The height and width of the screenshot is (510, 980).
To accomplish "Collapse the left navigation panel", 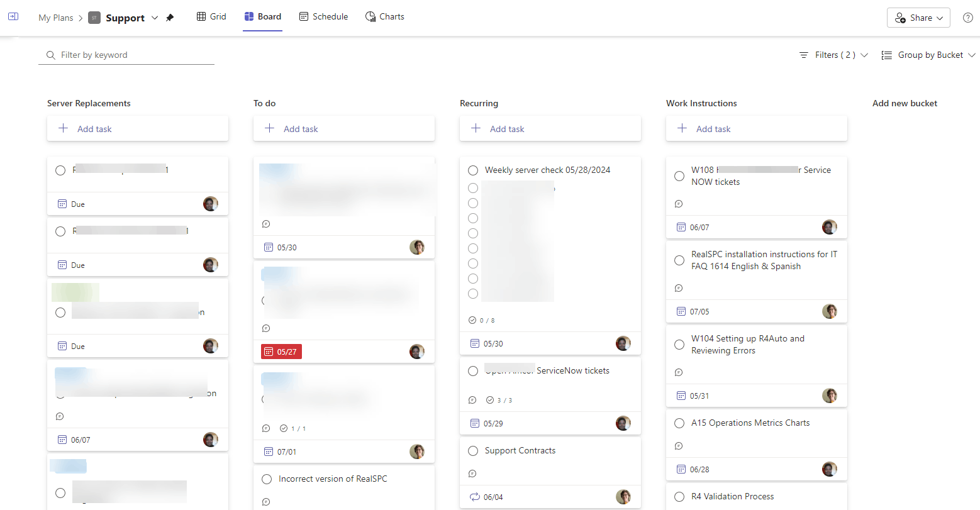I will [13, 17].
